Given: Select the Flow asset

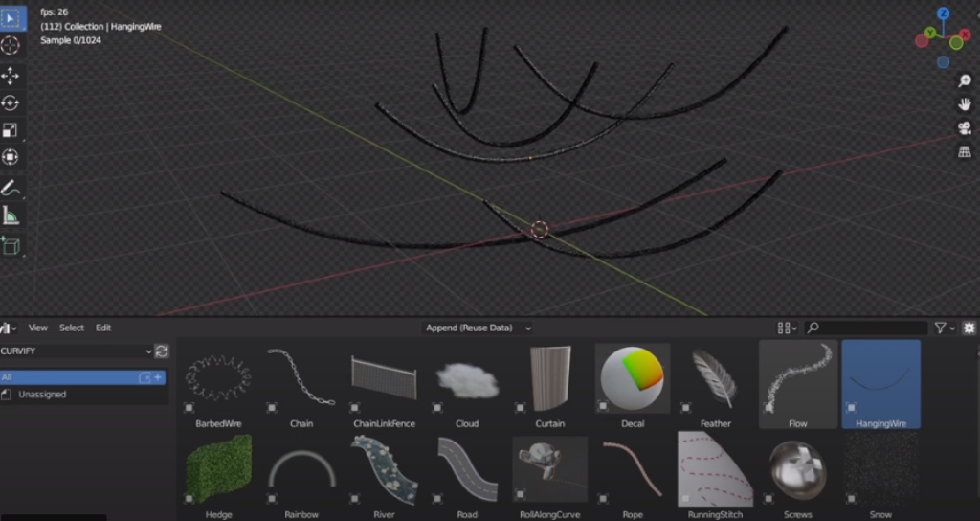Looking at the screenshot, I should click(798, 385).
